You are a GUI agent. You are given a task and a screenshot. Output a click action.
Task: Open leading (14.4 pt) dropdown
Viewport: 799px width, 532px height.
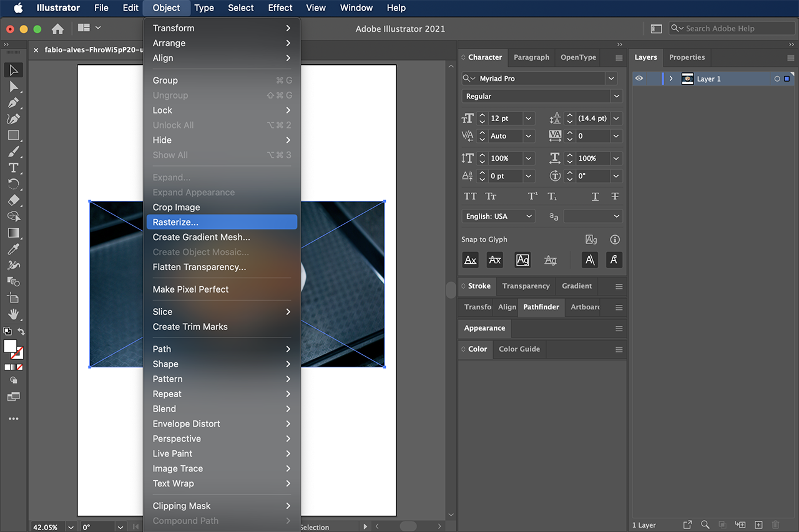616,118
